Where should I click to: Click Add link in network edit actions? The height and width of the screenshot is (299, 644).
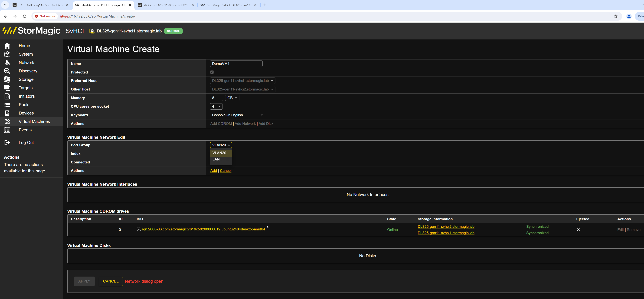[214, 171]
